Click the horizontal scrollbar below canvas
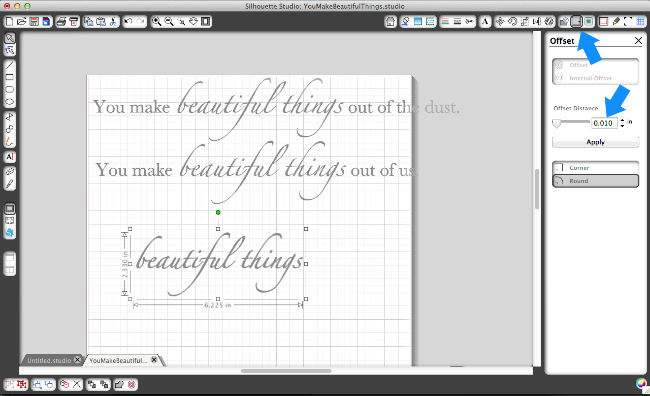650x396 pixels. pos(286,371)
